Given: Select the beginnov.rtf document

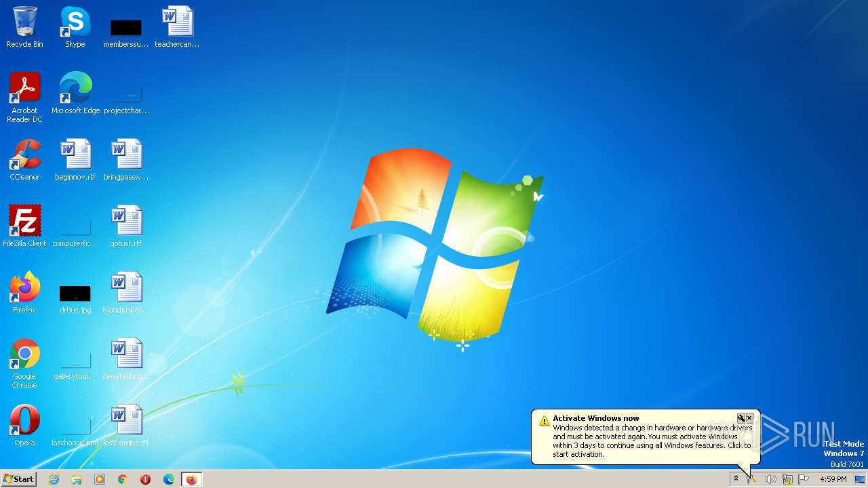Looking at the screenshot, I should point(75,160).
